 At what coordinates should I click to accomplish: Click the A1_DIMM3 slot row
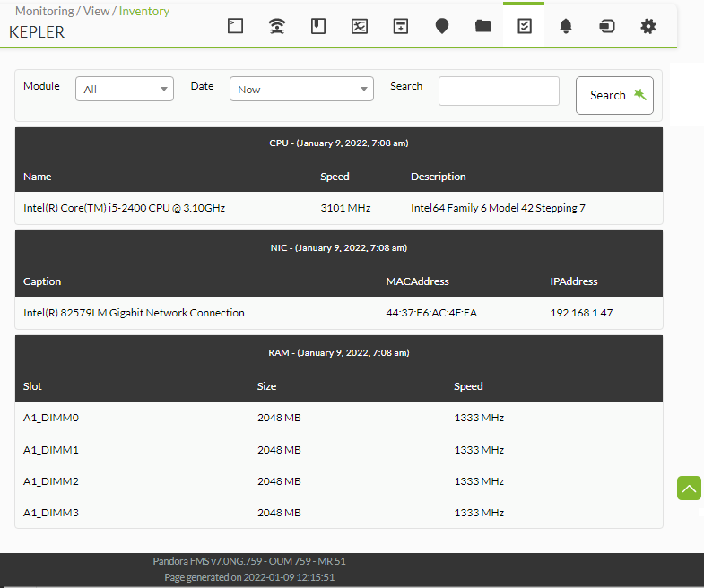(339, 513)
